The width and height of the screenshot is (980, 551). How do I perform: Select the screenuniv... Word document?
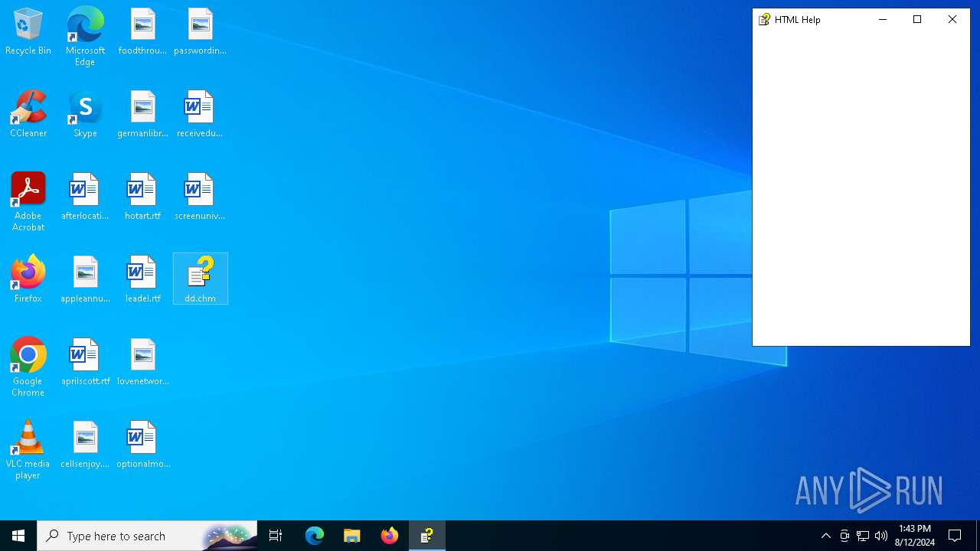click(x=200, y=197)
